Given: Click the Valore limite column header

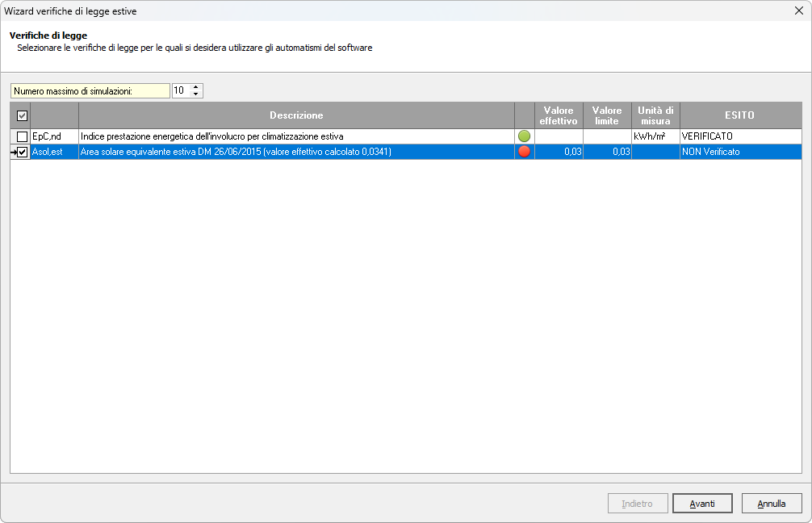Looking at the screenshot, I should (607, 115).
